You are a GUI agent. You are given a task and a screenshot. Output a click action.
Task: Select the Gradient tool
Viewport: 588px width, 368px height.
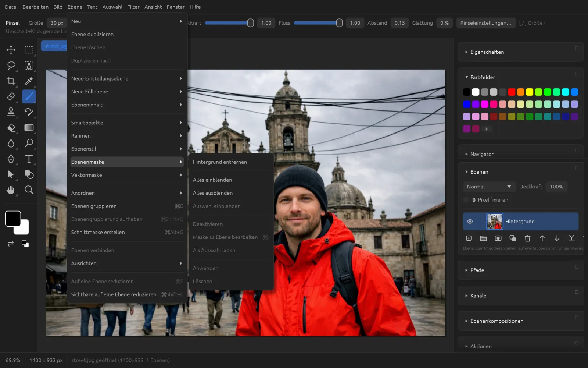pyautogui.click(x=29, y=128)
